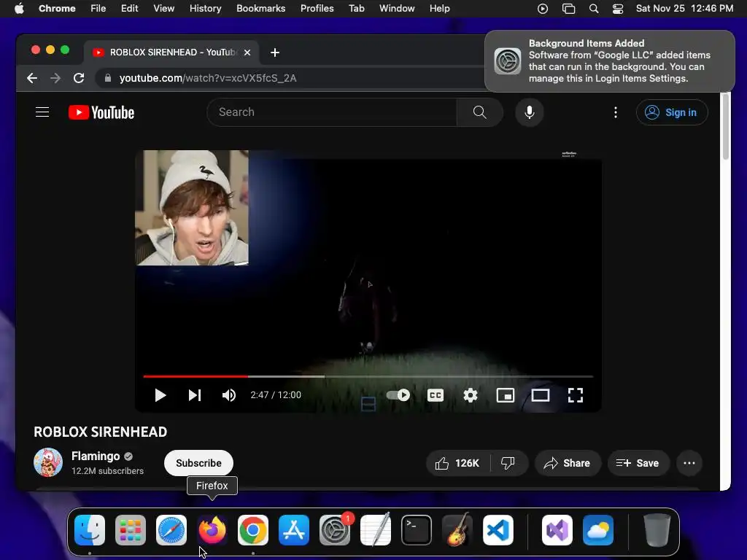
Task: Subscribe to Flamingo channel
Action: coord(198,463)
